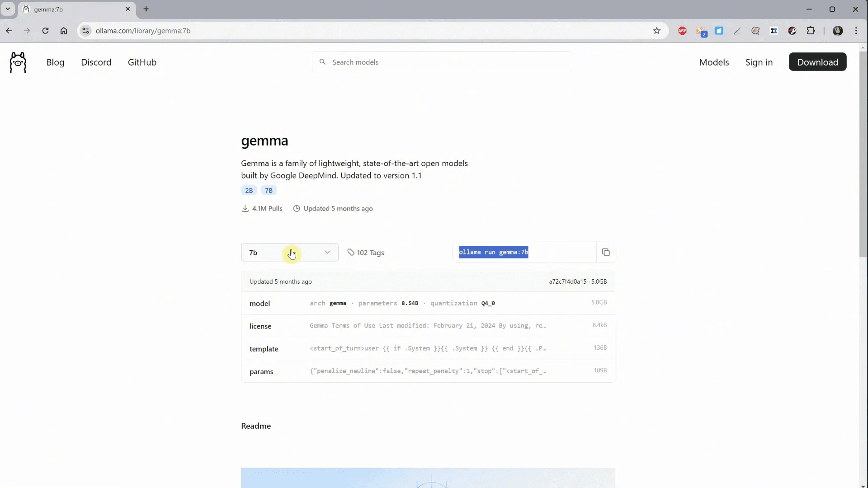Click the page vertical scrollbar thumb

pyautogui.click(x=863, y=154)
